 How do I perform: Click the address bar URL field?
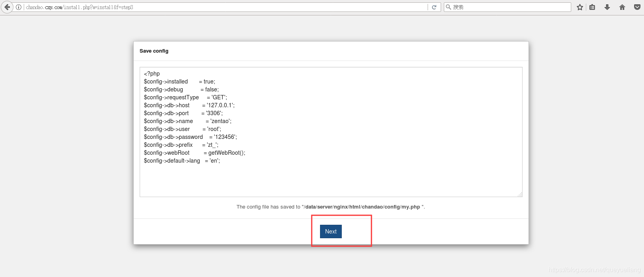(226, 7)
